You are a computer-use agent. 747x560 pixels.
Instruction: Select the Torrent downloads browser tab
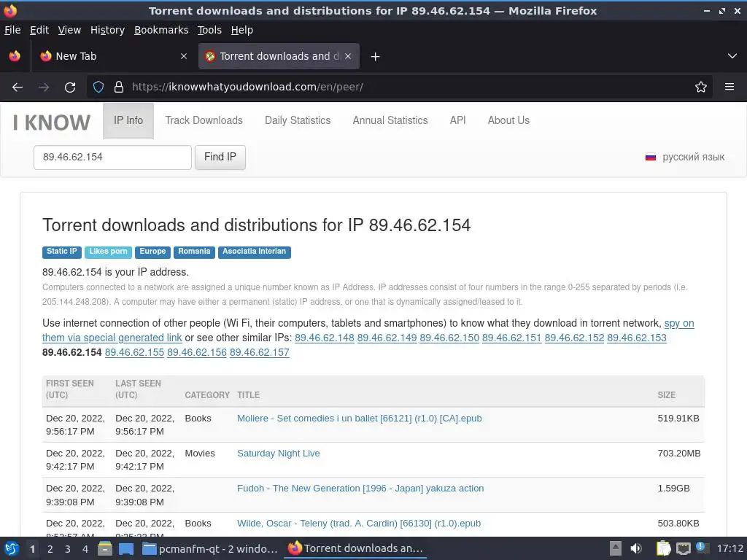(279, 56)
